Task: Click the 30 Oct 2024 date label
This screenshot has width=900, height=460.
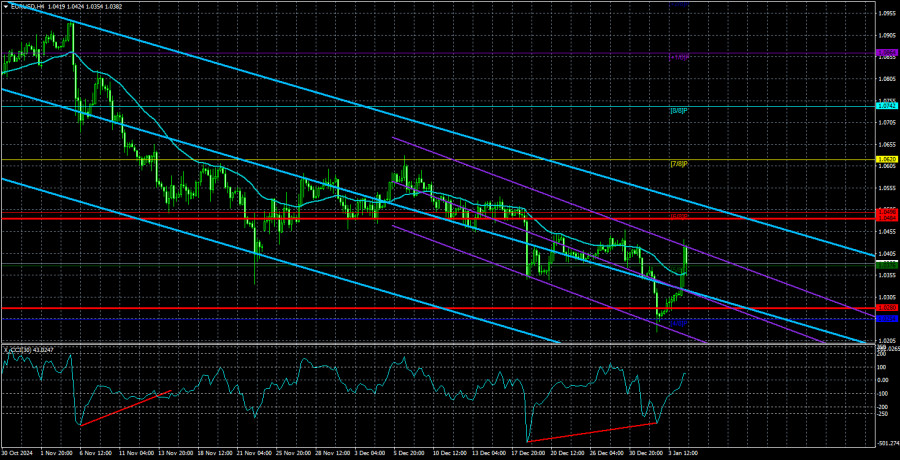Action: (x=17, y=453)
